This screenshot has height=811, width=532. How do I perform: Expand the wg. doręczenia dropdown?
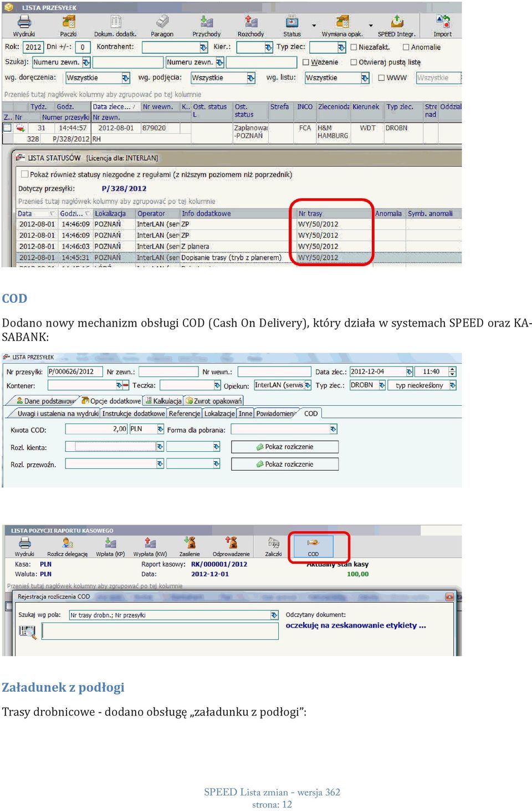tap(126, 78)
